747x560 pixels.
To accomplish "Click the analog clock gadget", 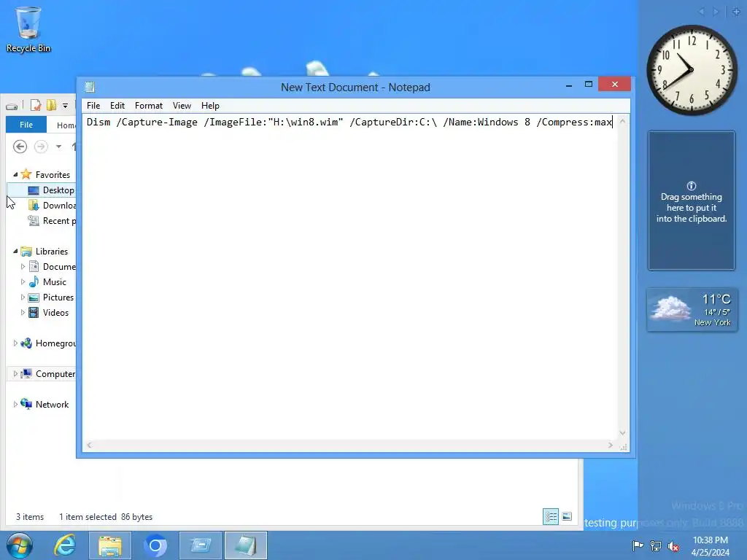I will [692, 70].
